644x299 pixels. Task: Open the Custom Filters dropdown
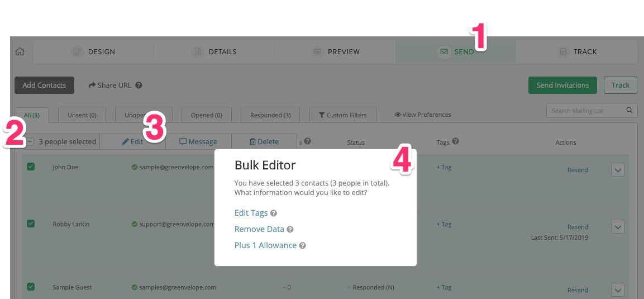[342, 115]
